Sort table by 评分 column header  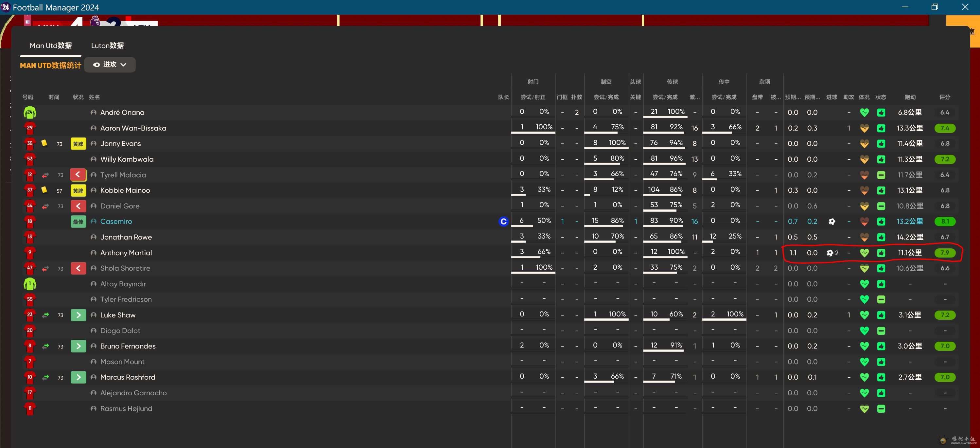point(944,97)
